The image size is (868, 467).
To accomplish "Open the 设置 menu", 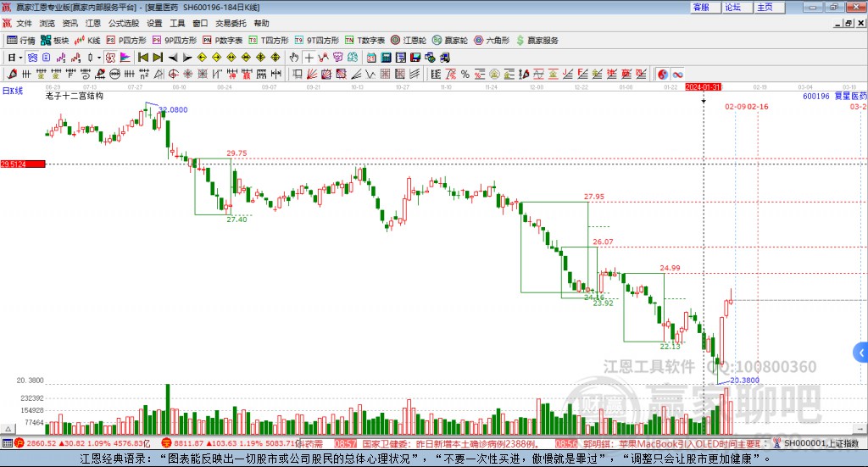I will [x=154, y=23].
